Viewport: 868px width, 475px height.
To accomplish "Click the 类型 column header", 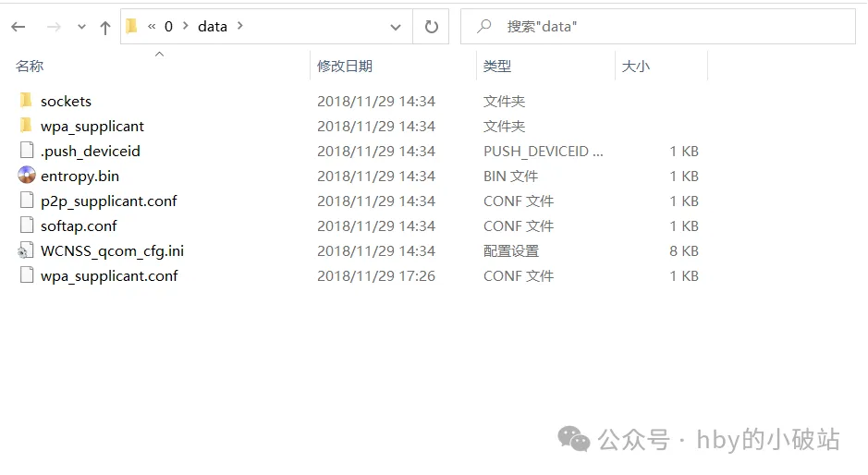I will tap(497, 67).
